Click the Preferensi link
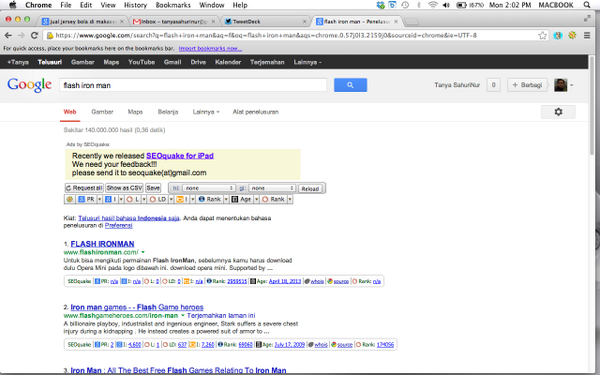Image resolution: width=600 pixels, height=375 pixels. tap(119, 226)
